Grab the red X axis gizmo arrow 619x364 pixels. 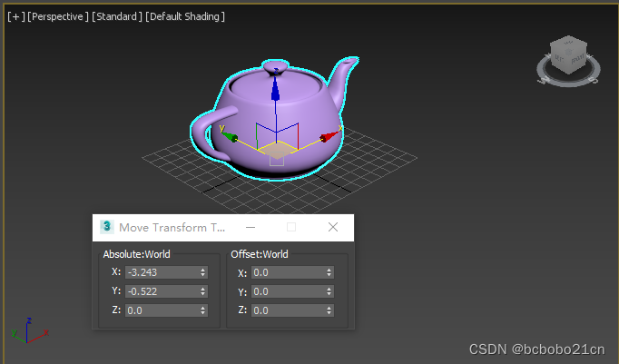point(329,137)
